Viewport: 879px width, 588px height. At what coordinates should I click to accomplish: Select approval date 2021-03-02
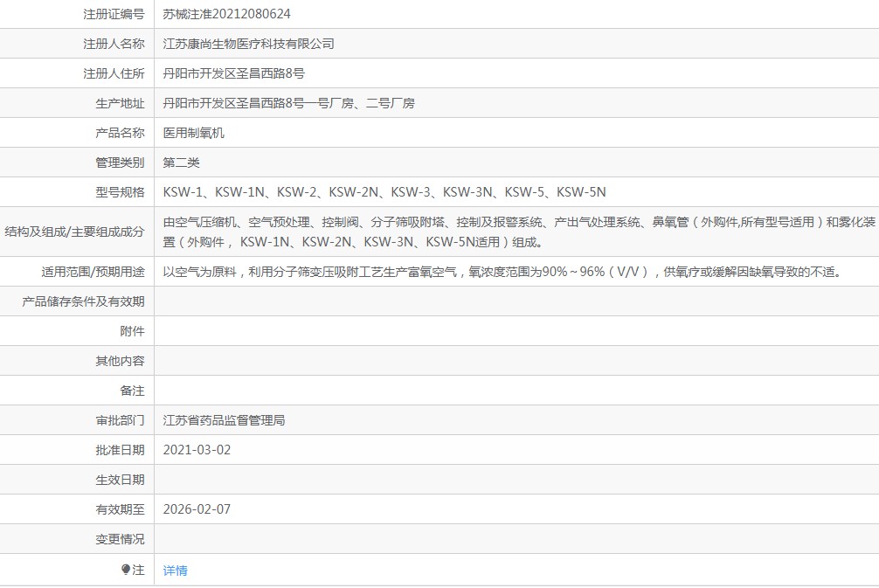[197, 450]
